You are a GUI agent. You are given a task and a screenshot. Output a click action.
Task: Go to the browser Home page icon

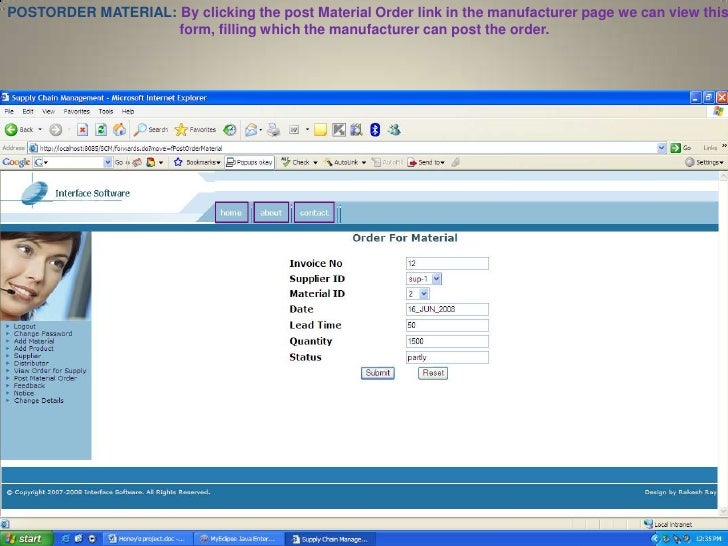119,130
